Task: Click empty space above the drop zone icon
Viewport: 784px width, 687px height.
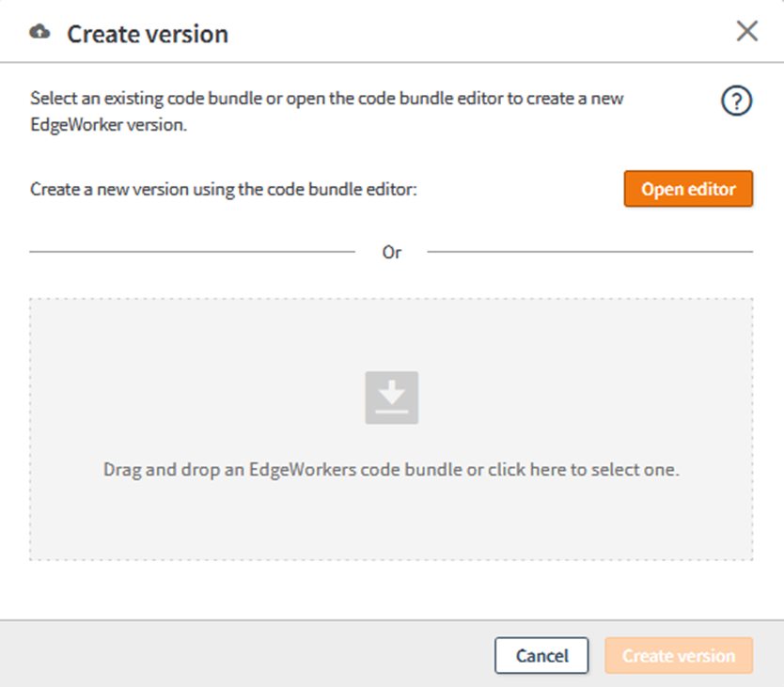Action: point(391,334)
